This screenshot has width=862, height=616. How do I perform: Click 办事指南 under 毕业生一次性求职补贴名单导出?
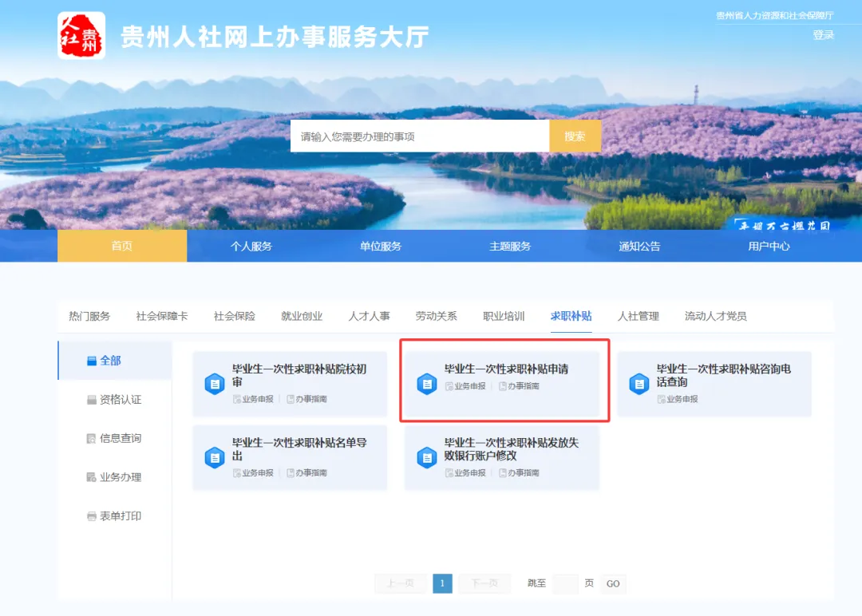(x=306, y=472)
